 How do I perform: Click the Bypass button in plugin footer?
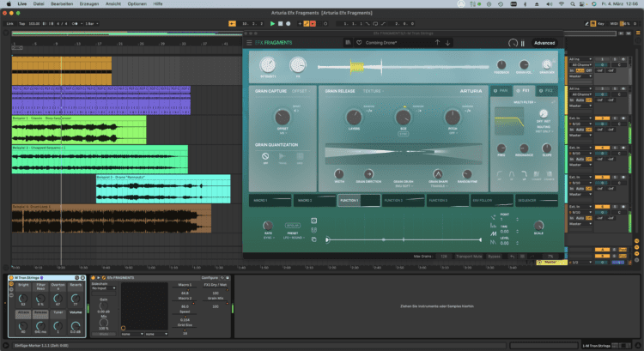click(494, 257)
